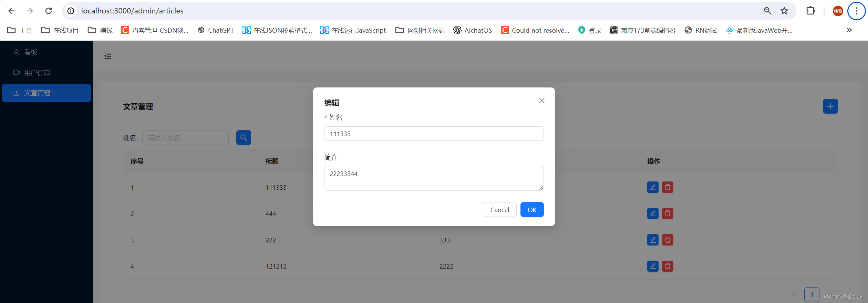868x303 pixels.
Task: Open the 萧寂173前端编辑器 bookmark
Action: (x=642, y=30)
